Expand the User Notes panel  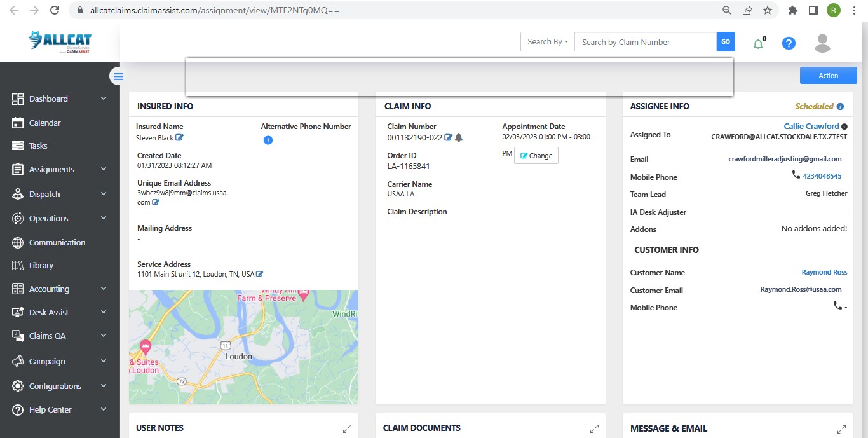[347, 429]
